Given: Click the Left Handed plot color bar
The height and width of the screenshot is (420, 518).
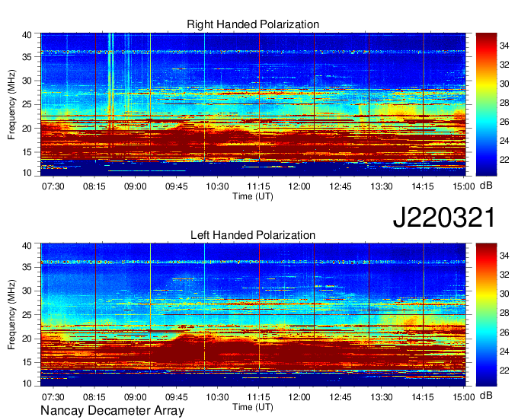Looking at the screenshot, I should pos(486,314).
